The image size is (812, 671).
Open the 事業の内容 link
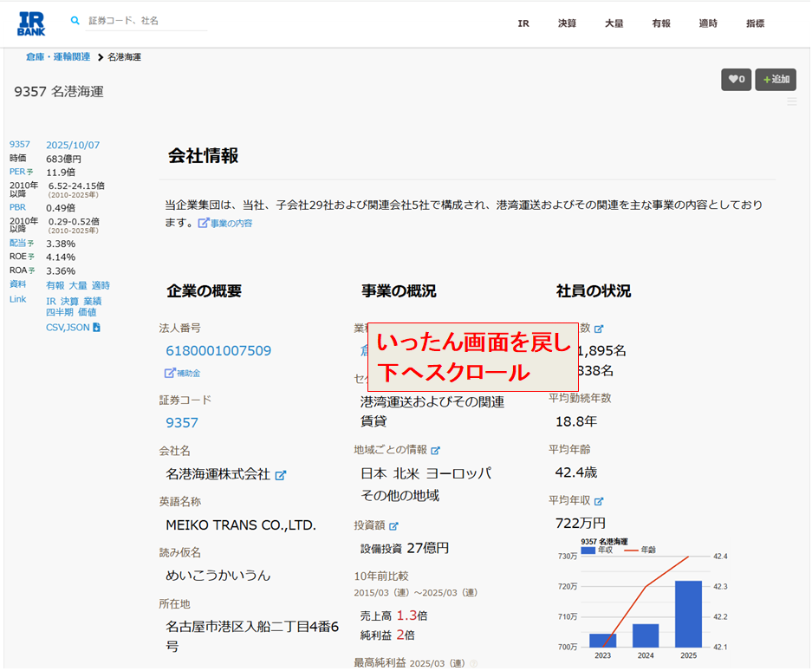[x=225, y=224]
